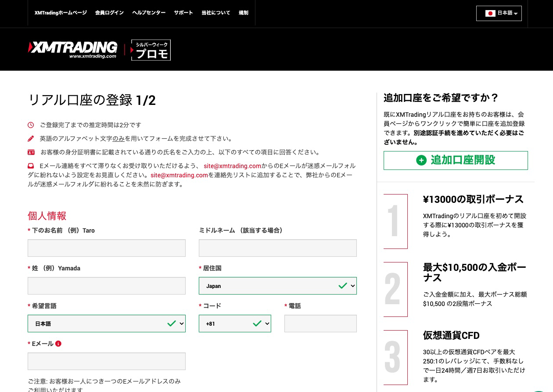
Task: Click the pencil icon next to alphabet instructions
Action: (x=31, y=138)
